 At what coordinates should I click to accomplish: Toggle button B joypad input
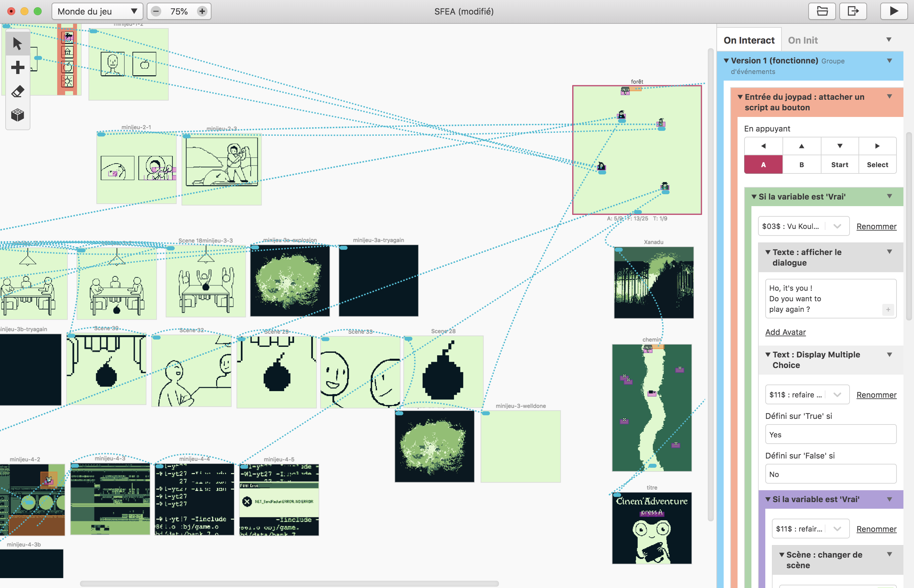[x=800, y=164]
